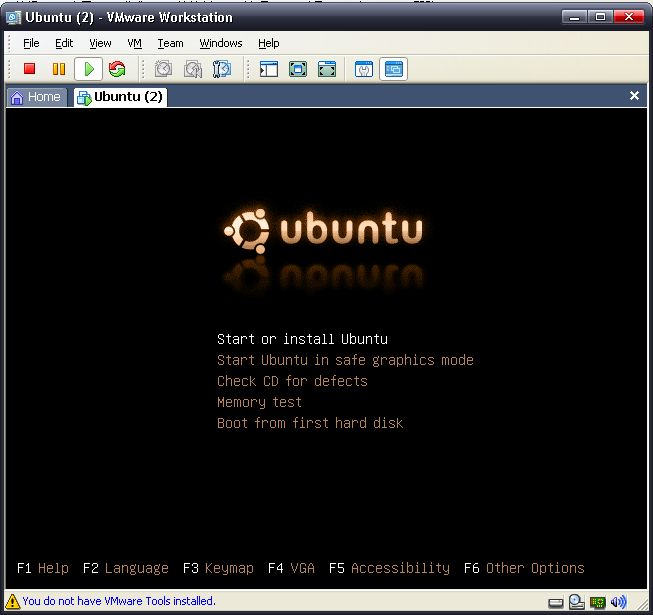Click F6 Other Options
Screen dimensions: 653x615
point(524,568)
